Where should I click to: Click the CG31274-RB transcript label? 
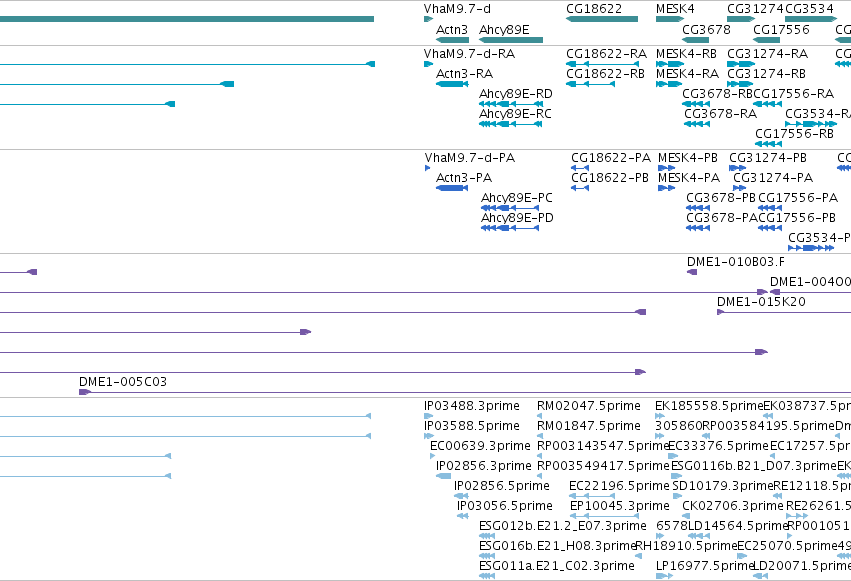pos(766,74)
